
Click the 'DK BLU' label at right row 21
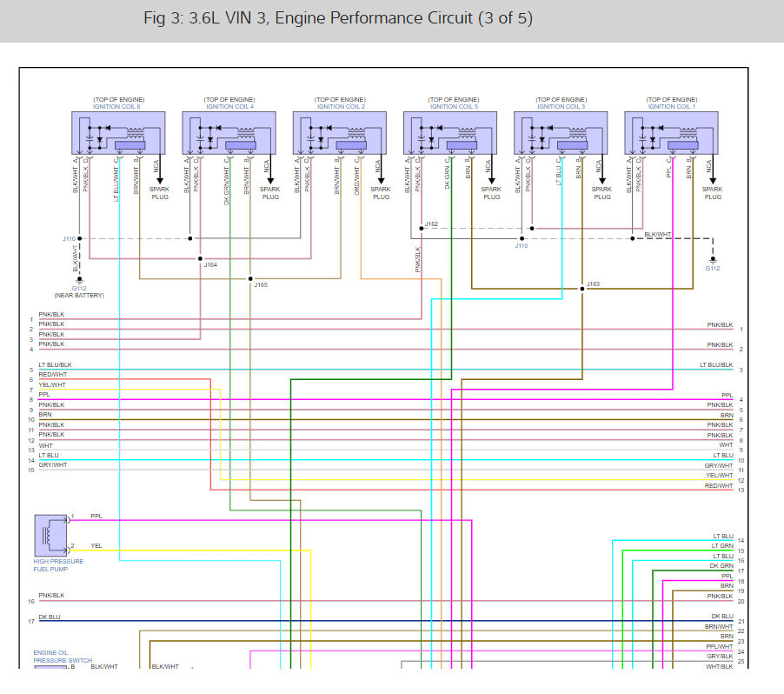pos(722,617)
